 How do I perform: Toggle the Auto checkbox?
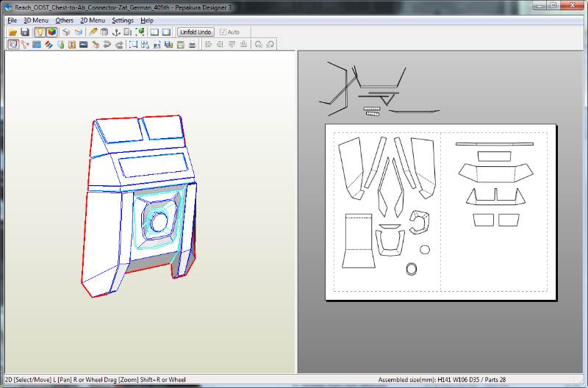coord(223,32)
